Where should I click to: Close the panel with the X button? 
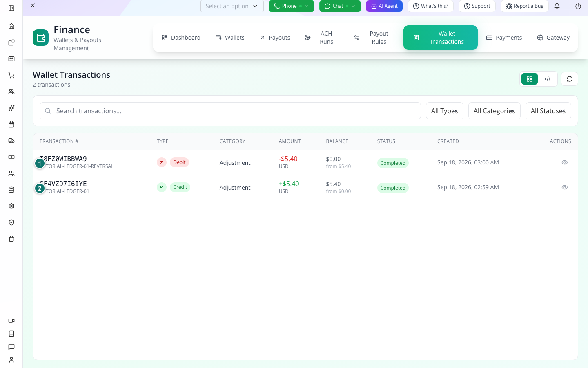click(x=33, y=5)
